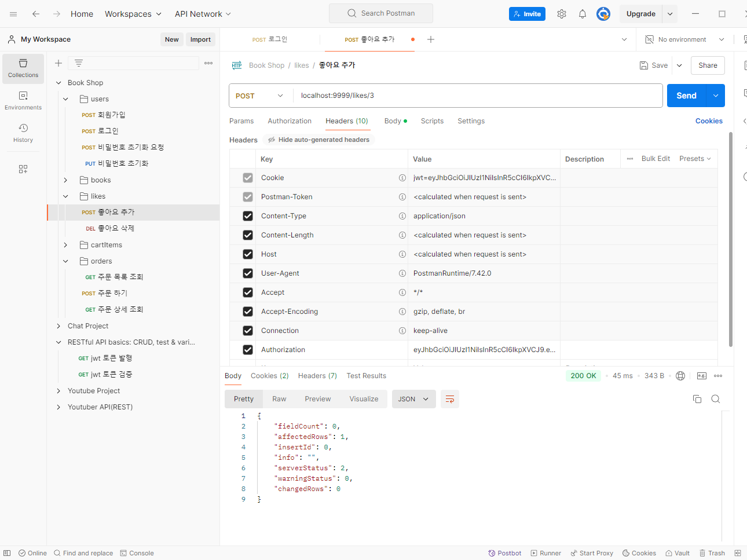Image resolution: width=747 pixels, height=560 pixels.
Task: Open collections view more options ellipsis
Action: click(208, 63)
